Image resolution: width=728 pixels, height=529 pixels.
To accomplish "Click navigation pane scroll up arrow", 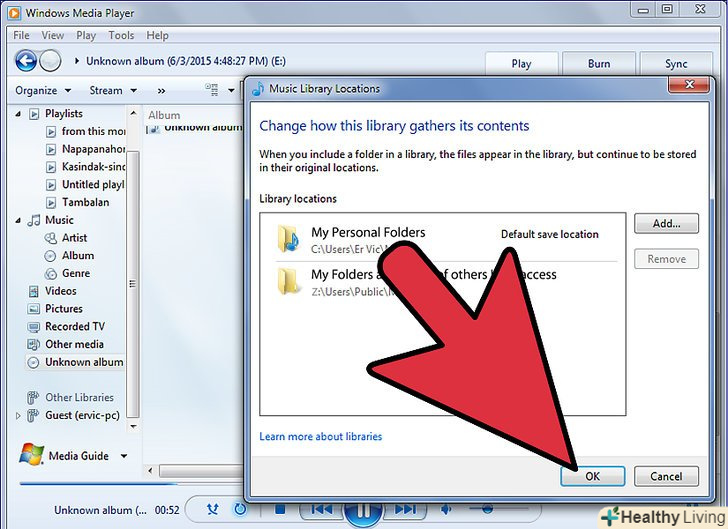I will (133, 113).
